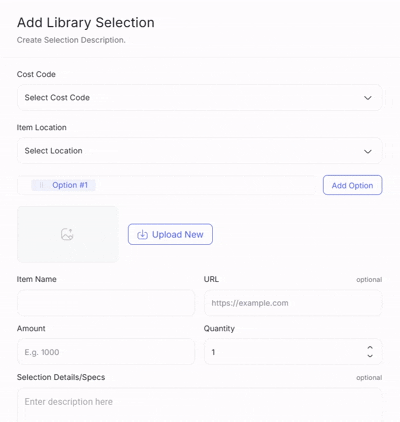Decrease quantity with the down arrow

click(370, 356)
